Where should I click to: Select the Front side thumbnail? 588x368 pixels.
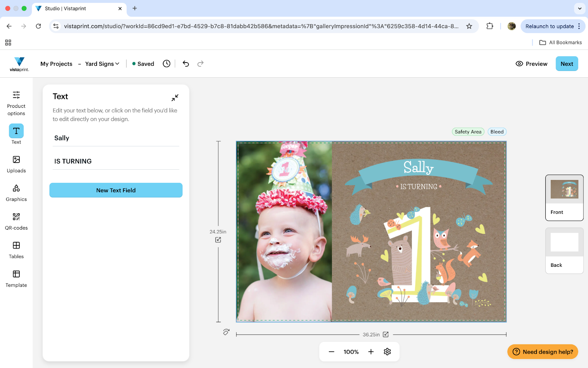point(564,198)
